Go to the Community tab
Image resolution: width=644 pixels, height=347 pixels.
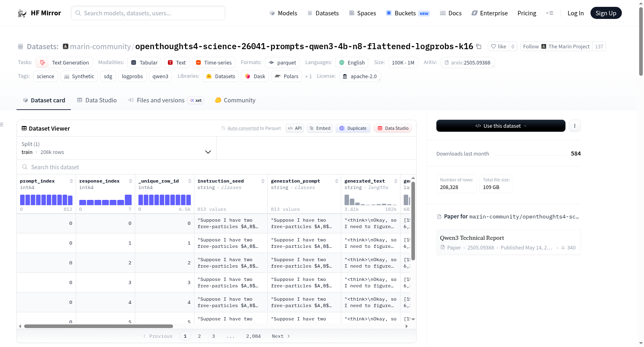(x=235, y=100)
